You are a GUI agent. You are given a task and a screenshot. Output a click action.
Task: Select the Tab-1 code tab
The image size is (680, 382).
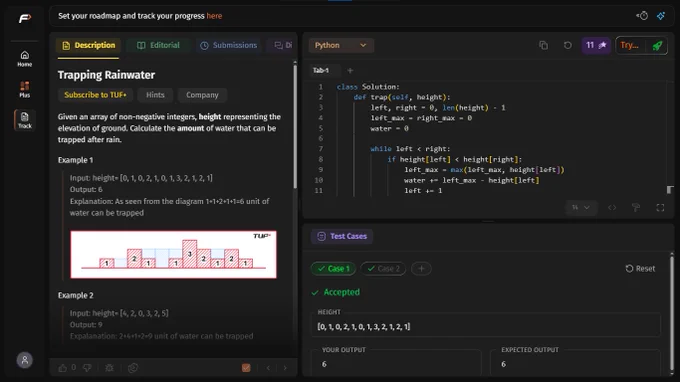pos(321,70)
